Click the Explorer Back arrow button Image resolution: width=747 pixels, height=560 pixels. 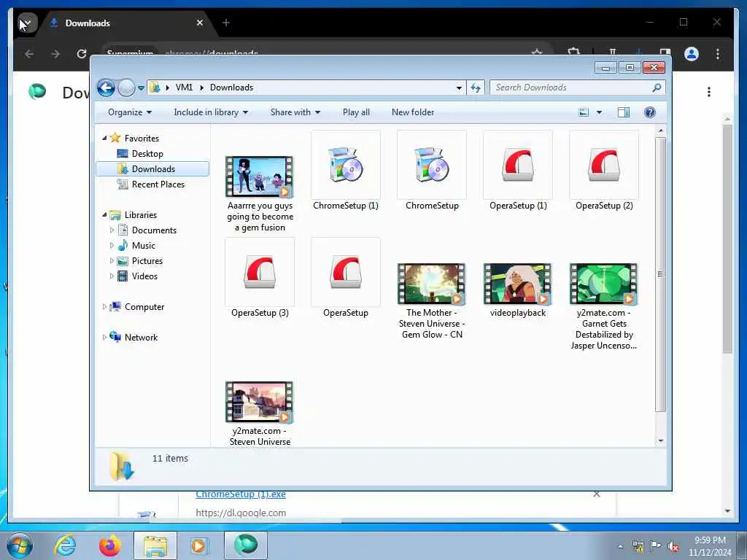(106, 87)
